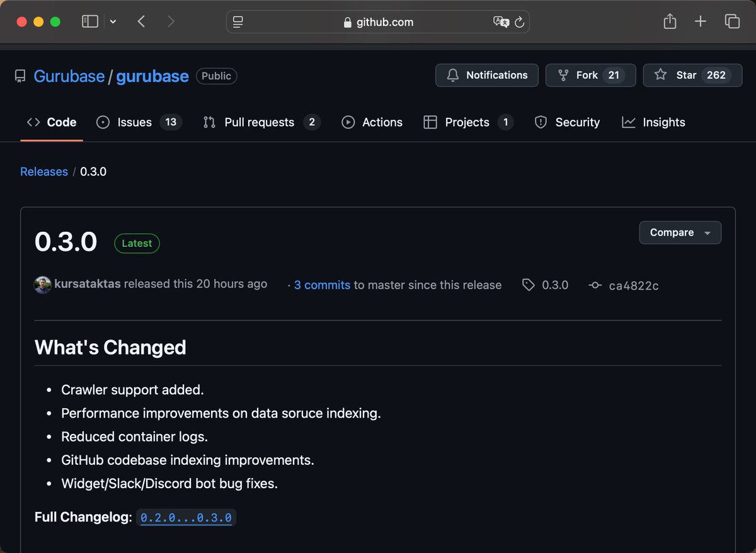The image size is (756, 553).
Task: Open commit ca4822c link
Action: coord(634,286)
